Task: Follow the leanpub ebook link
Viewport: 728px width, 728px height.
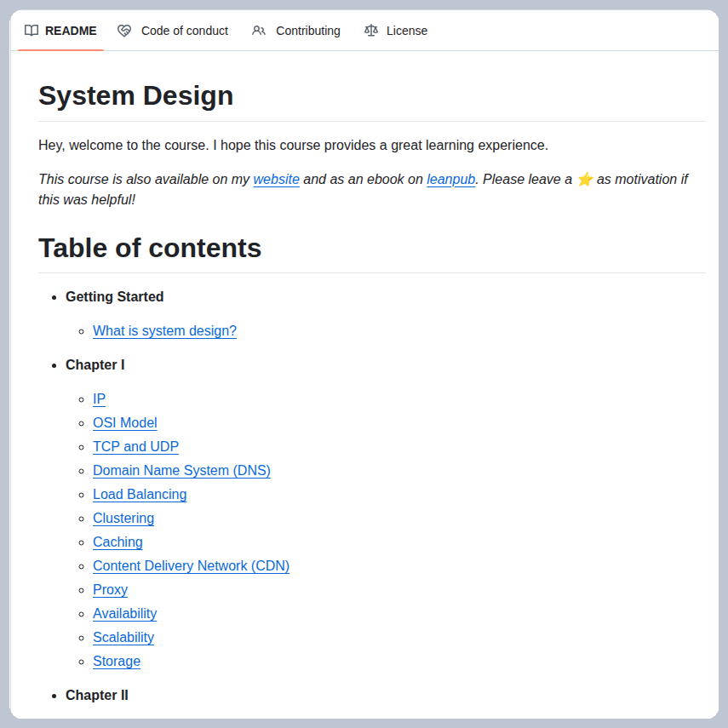Action: (450, 179)
